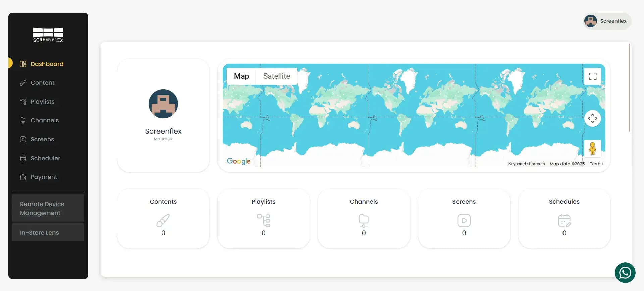The width and height of the screenshot is (644, 291).
Task: Click the Screenflex manager profile avatar
Action: tap(163, 104)
